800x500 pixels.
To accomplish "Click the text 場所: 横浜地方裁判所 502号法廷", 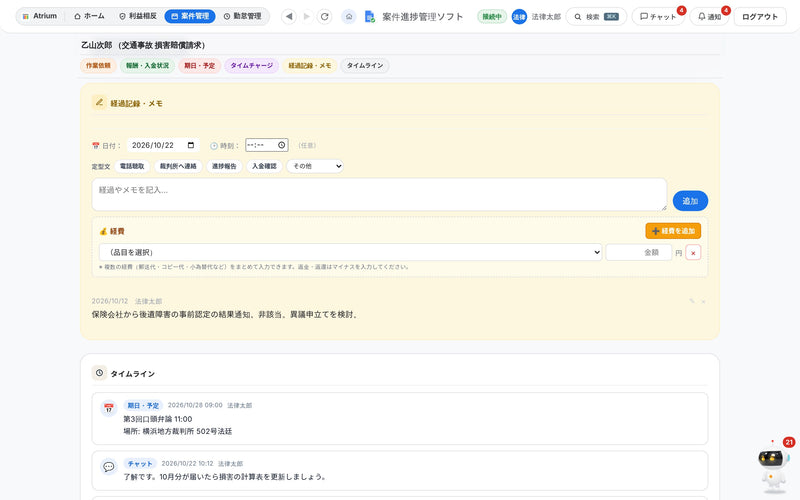I will (178, 432).
